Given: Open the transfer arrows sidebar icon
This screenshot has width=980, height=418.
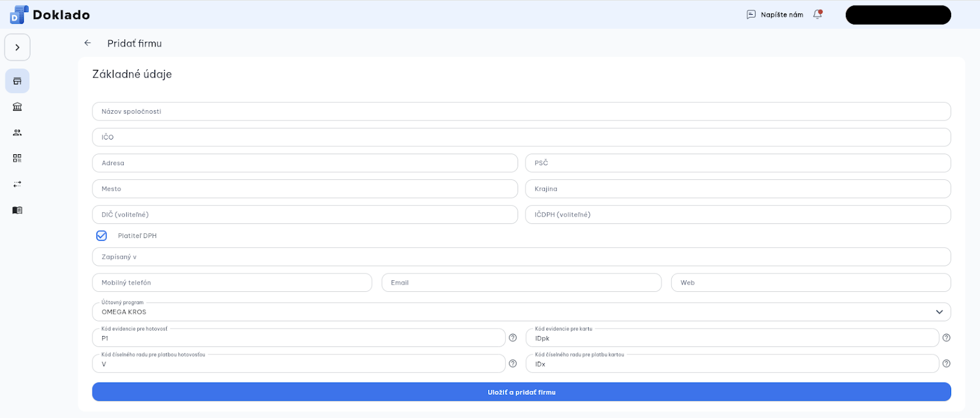Looking at the screenshot, I should coord(17,184).
